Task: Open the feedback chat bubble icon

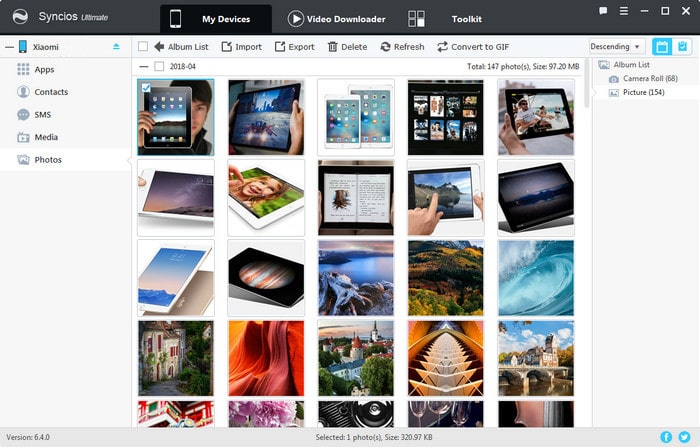Action: 603,11
